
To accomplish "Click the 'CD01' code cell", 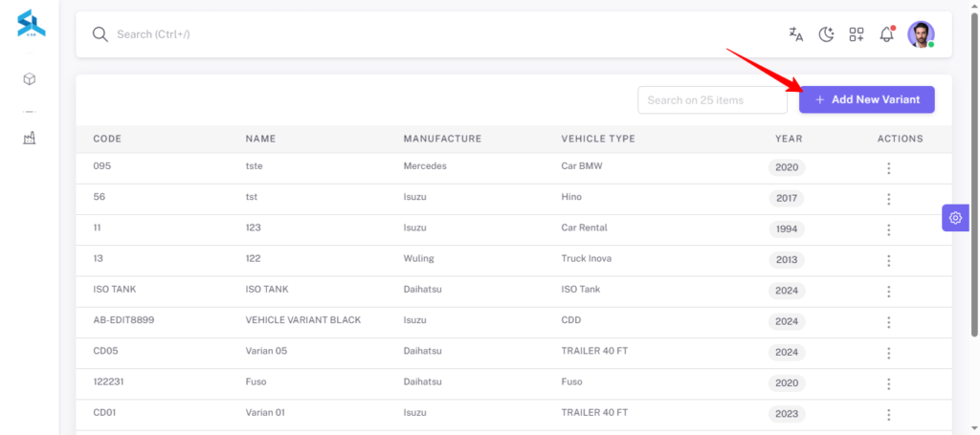I will pyautogui.click(x=105, y=412).
